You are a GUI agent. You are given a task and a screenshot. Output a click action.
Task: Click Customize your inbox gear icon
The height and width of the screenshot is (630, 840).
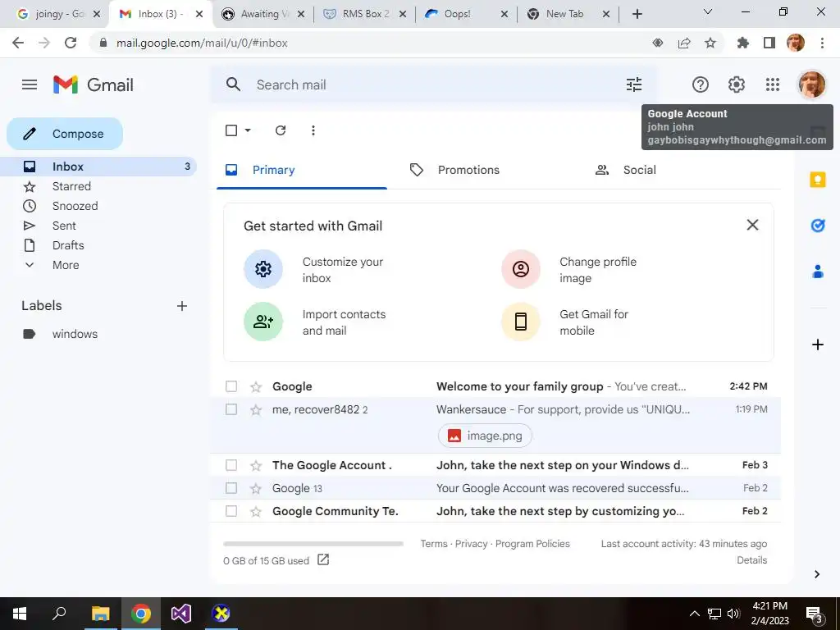point(263,269)
